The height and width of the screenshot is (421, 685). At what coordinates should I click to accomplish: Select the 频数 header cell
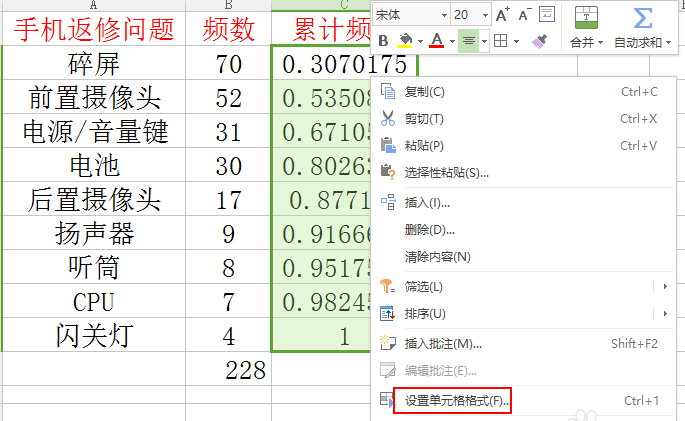(228, 29)
